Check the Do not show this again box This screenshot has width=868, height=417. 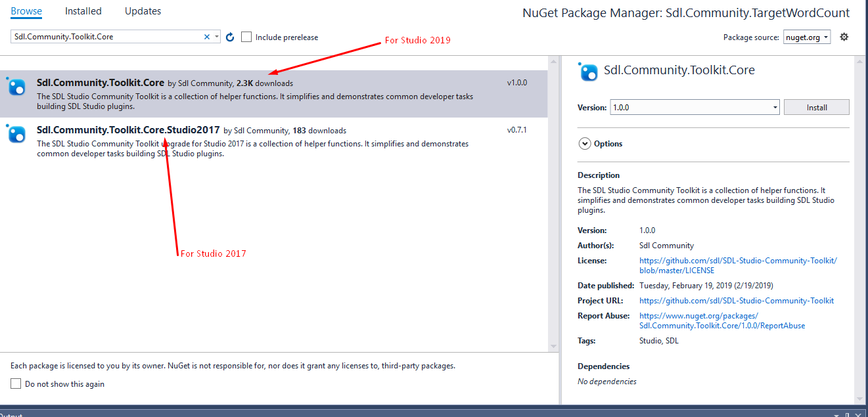pos(16,384)
